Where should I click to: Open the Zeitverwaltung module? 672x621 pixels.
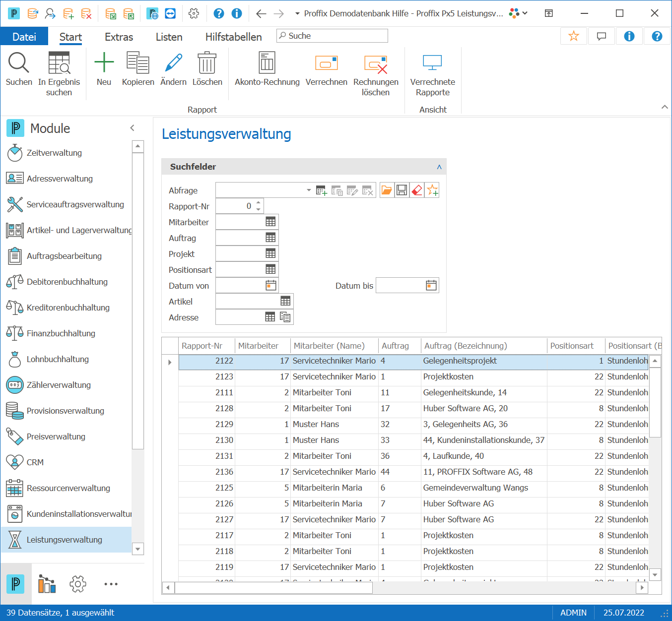[54, 153]
